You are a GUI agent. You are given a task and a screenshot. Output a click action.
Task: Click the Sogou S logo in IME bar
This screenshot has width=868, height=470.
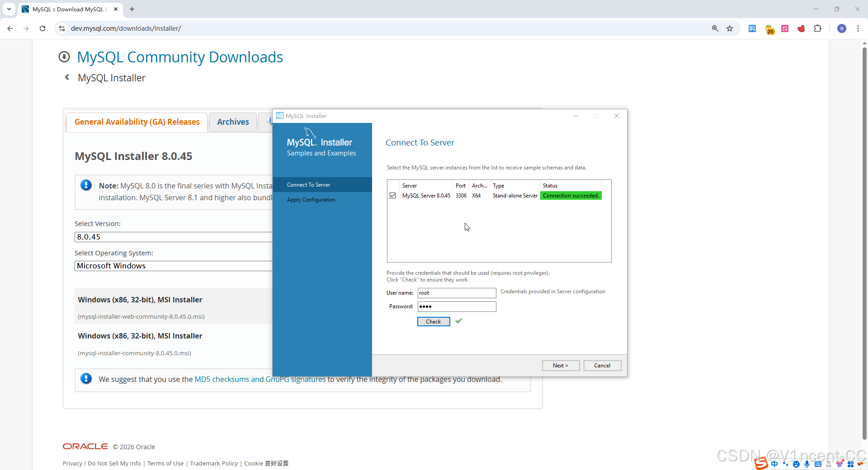tap(761, 463)
